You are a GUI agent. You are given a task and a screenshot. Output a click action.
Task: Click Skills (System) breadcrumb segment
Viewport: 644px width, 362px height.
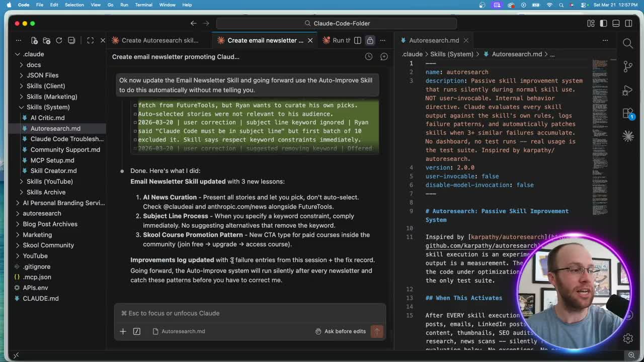point(451,54)
